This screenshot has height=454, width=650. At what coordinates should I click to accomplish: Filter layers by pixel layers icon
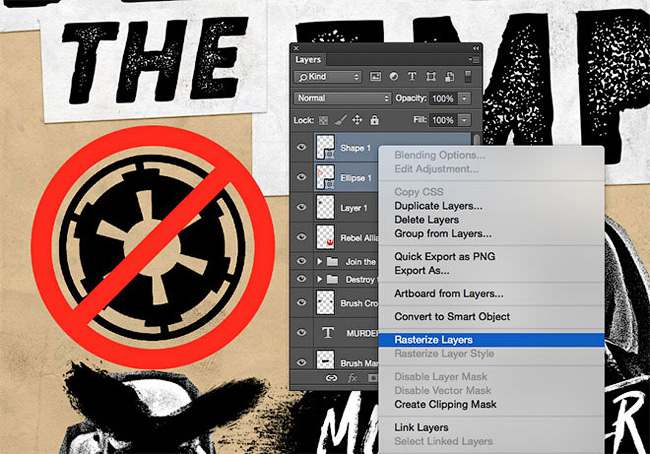(376, 77)
